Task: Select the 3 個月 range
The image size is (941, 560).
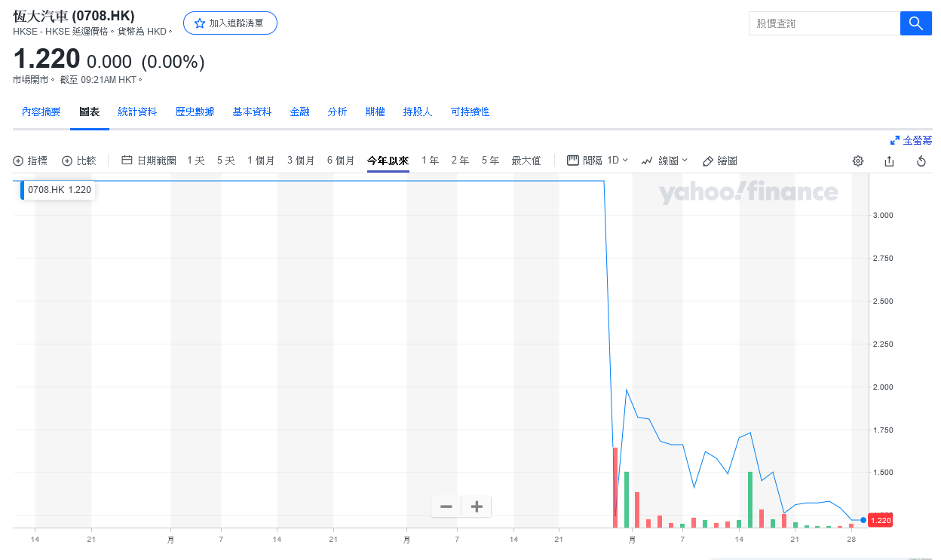Action: click(301, 161)
